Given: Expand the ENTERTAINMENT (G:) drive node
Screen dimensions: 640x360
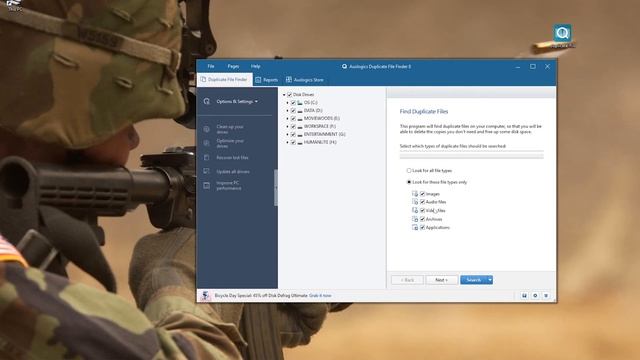Looking at the screenshot, I should coord(287,134).
